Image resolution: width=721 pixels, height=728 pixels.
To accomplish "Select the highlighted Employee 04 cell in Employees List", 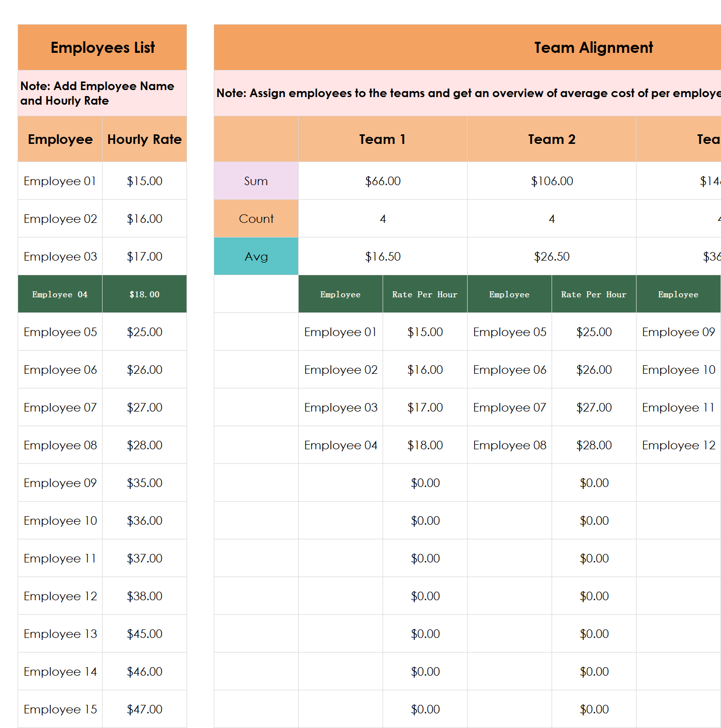I will point(60,294).
